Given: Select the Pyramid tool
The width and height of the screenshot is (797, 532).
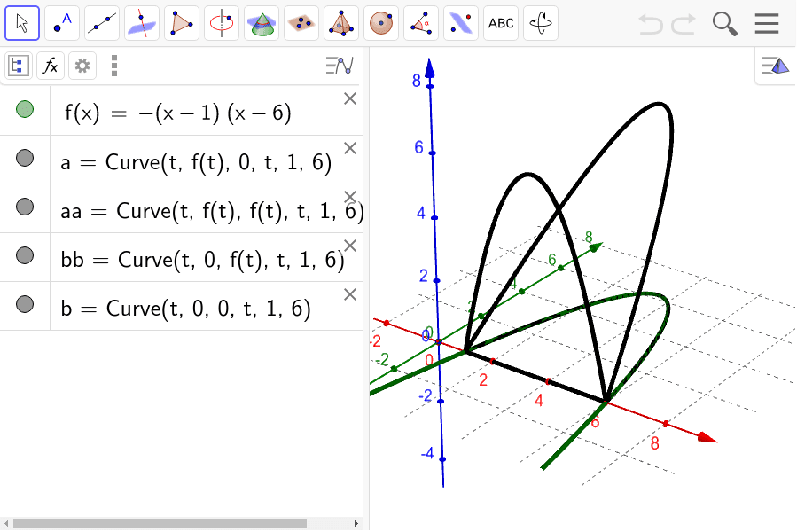Looking at the screenshot, I should click(340, 22).
